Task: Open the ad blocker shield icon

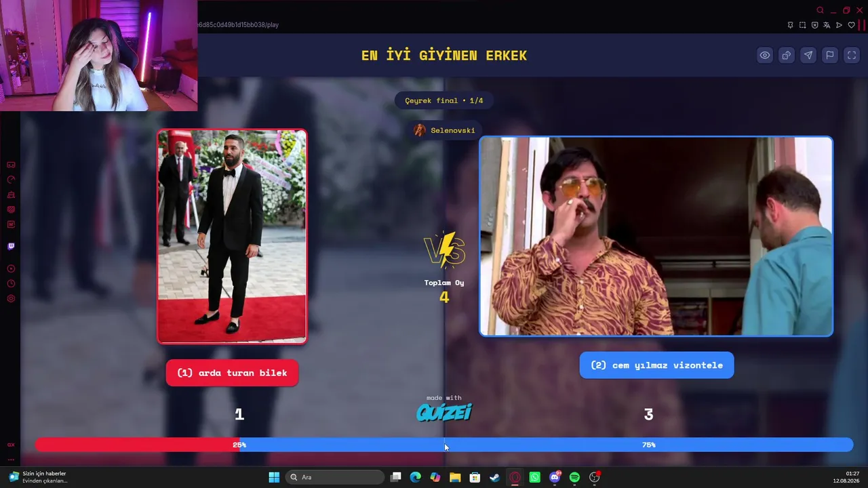Action: (x=814, y=25)
